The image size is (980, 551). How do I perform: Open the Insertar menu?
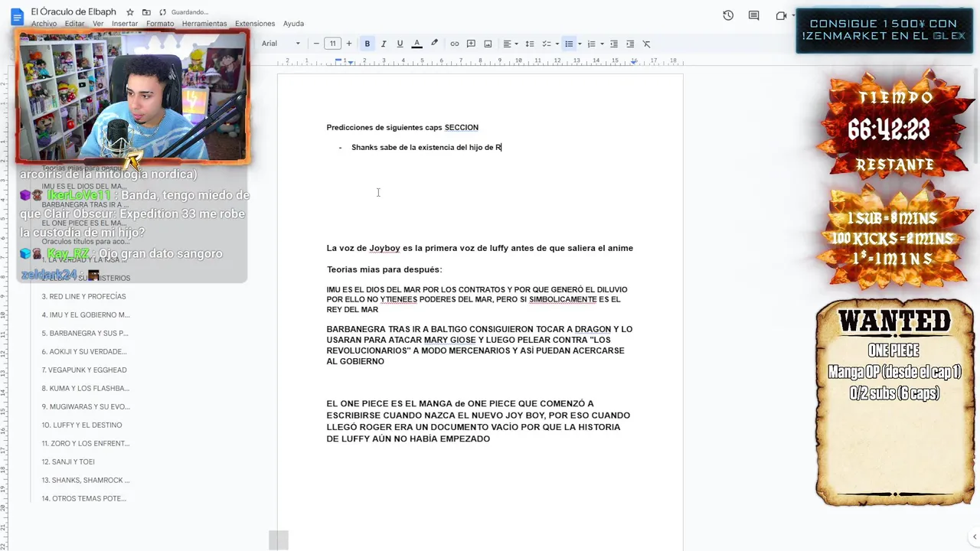tap(125, 24)
